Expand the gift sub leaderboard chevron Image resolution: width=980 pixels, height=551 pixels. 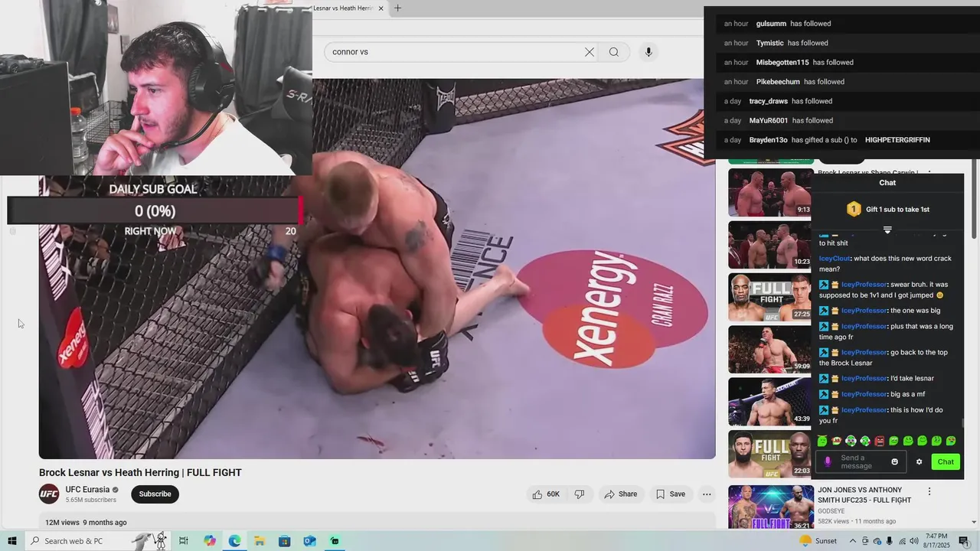click(x=887, y=230)
